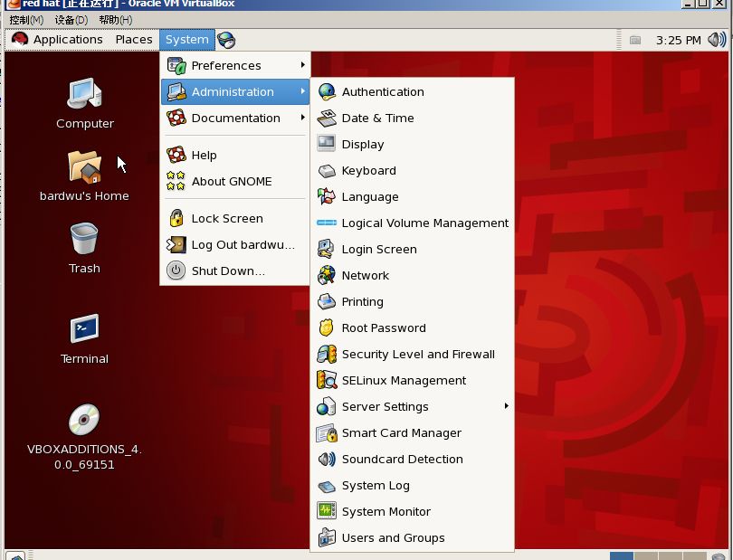Click the Network globe icon
This screenshot has width=733, height=560.
tap(327, 275)
